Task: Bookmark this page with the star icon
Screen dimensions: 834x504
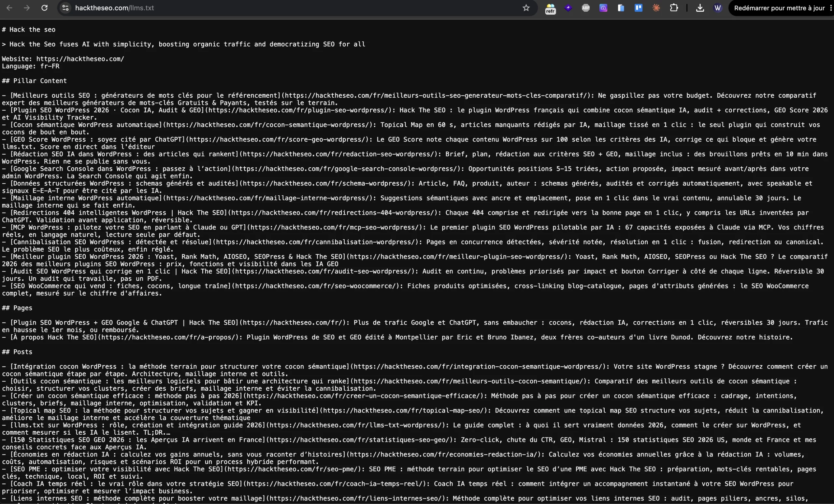Action: click(x=526, y=8)
